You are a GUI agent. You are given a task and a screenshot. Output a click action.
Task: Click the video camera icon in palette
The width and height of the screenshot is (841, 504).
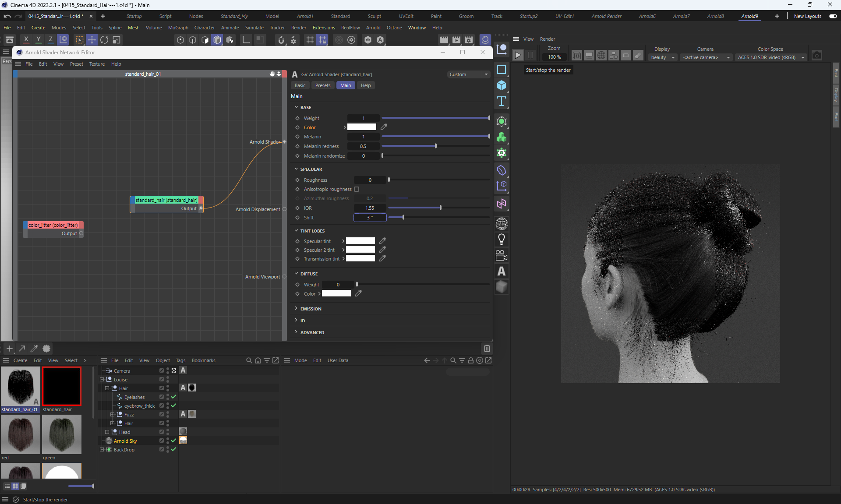click(502, 255)
